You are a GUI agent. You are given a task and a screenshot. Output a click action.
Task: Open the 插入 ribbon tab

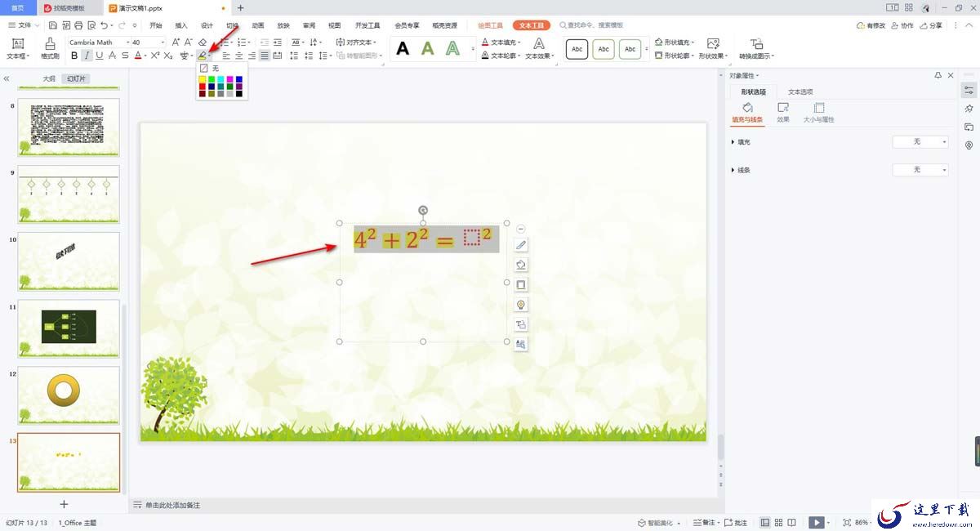tap(181, 25)
